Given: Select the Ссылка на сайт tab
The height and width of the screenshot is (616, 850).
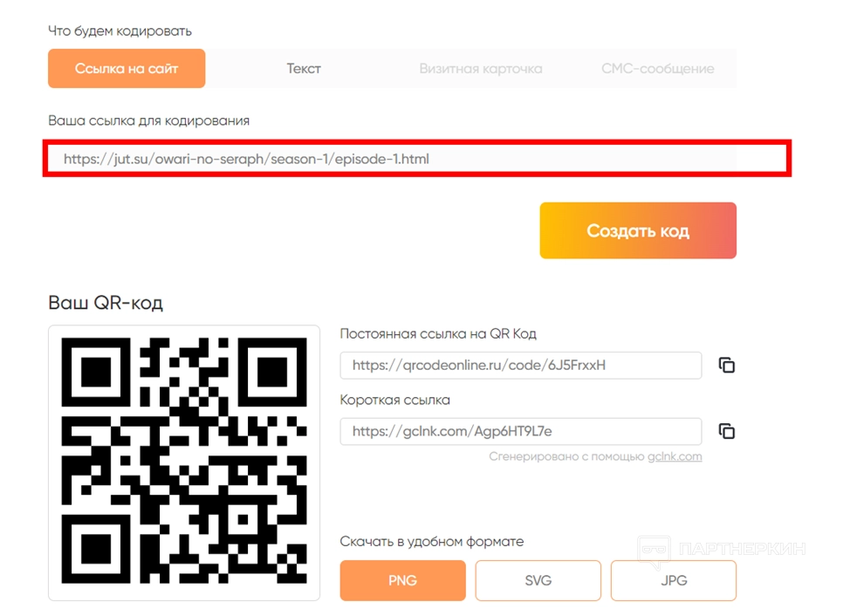Looking at the screenshot, I should [x=127, y=68].
